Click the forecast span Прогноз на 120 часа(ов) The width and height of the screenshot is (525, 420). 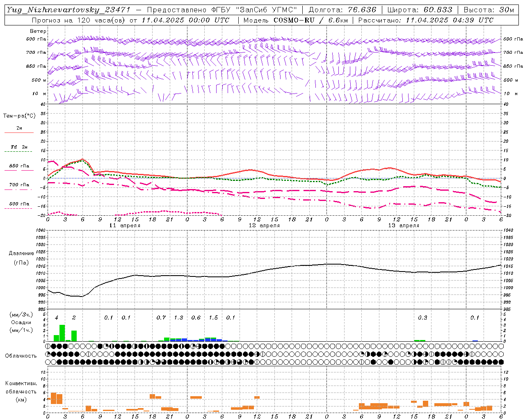(79, 20)
